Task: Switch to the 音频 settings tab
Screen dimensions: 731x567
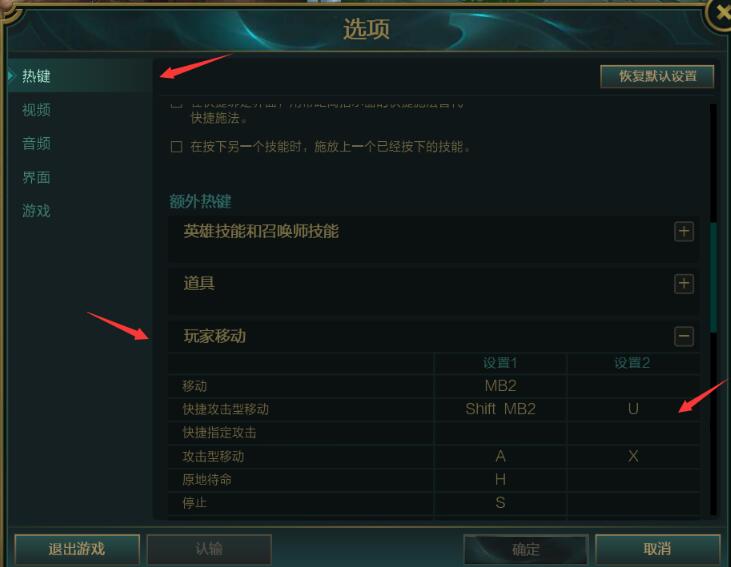Action: click(x=36, y=144)
